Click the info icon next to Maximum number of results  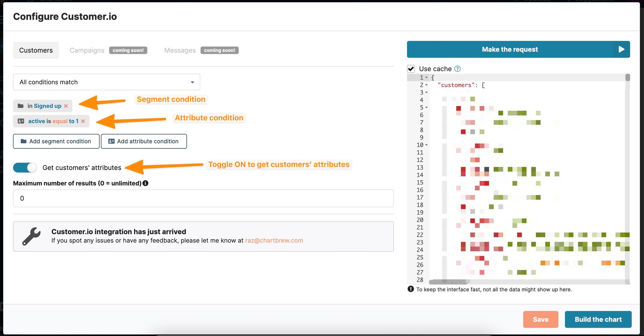(146, 183)
